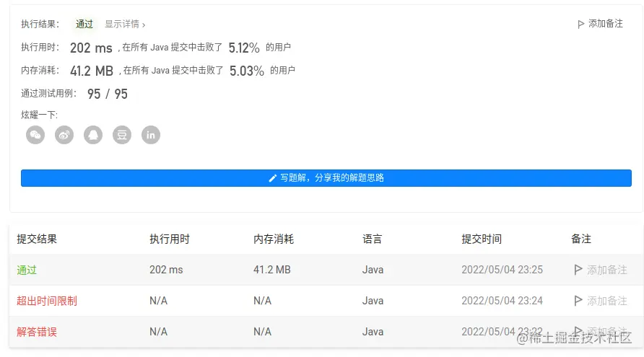Share result via WeChat icon

[x=35, y=135]
